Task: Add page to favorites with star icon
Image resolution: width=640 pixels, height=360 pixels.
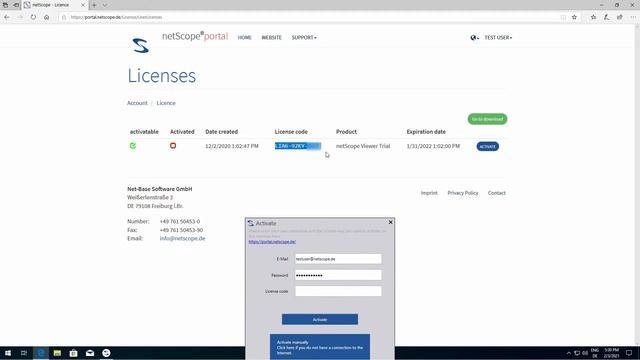Action: click(x=574, y=17)
